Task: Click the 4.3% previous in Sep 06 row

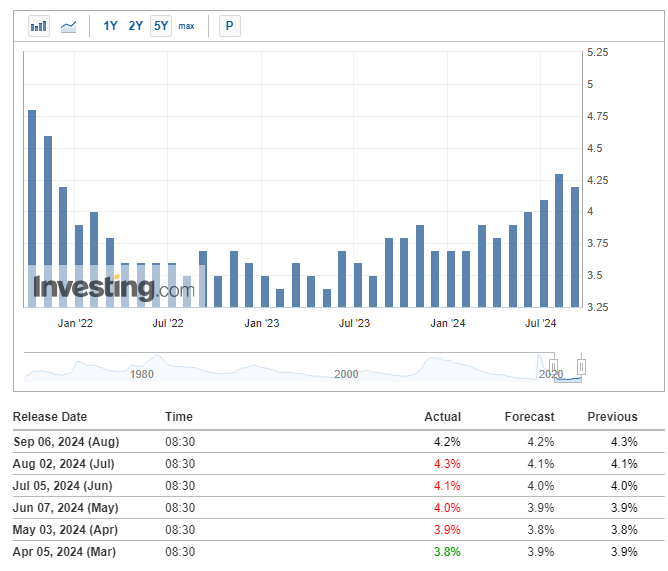Action: coord(624,442)
